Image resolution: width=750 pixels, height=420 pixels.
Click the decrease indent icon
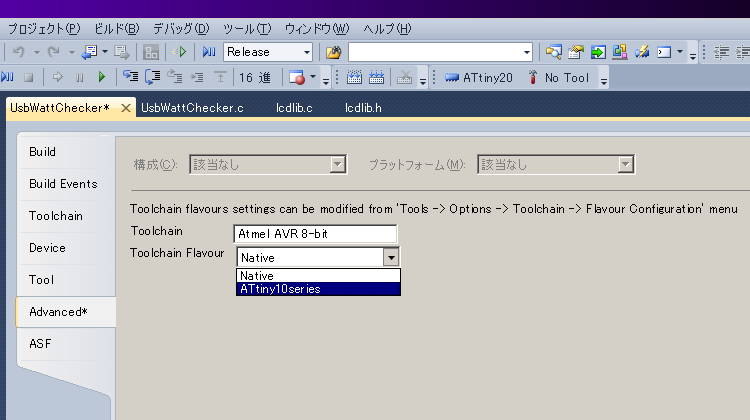click(721, 52)
